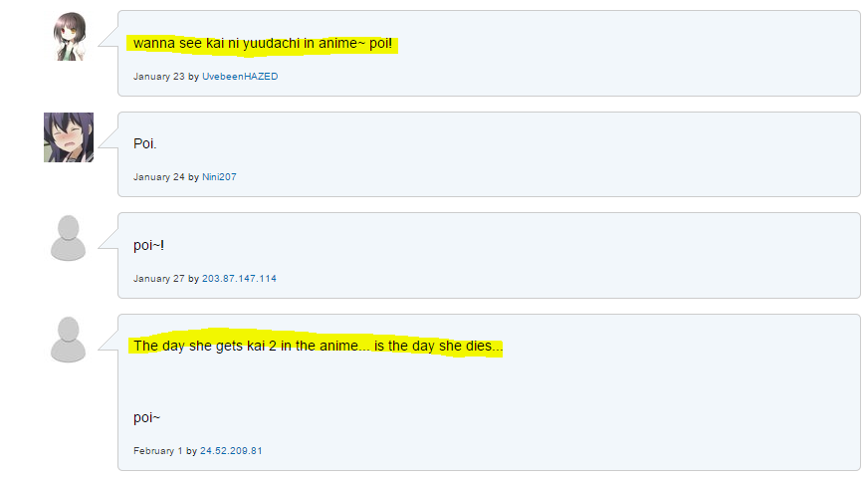868x478 pixels.
Task: Click the "January 24" comment date
Action: click(x=159, y=177)
